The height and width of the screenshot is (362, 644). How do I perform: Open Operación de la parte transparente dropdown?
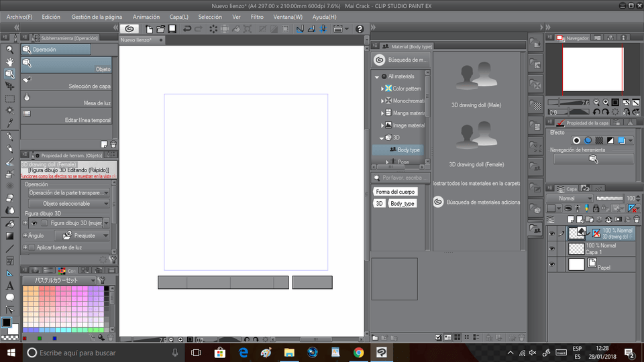[68, 193]
